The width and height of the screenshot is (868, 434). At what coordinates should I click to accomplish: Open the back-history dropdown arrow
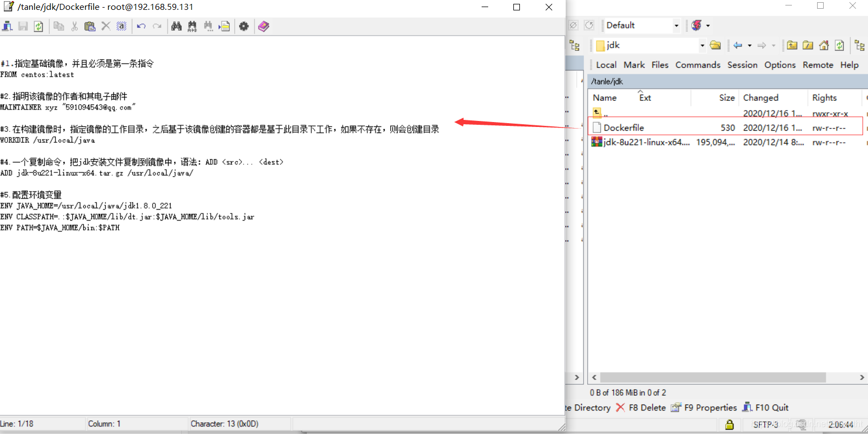pyautogui.click(x=749, y=45)
